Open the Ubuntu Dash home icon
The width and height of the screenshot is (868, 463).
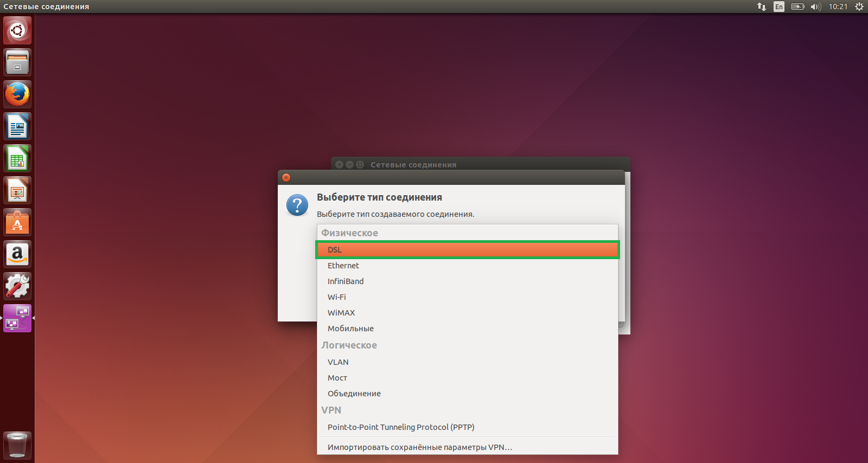click(x=17, y=30)
